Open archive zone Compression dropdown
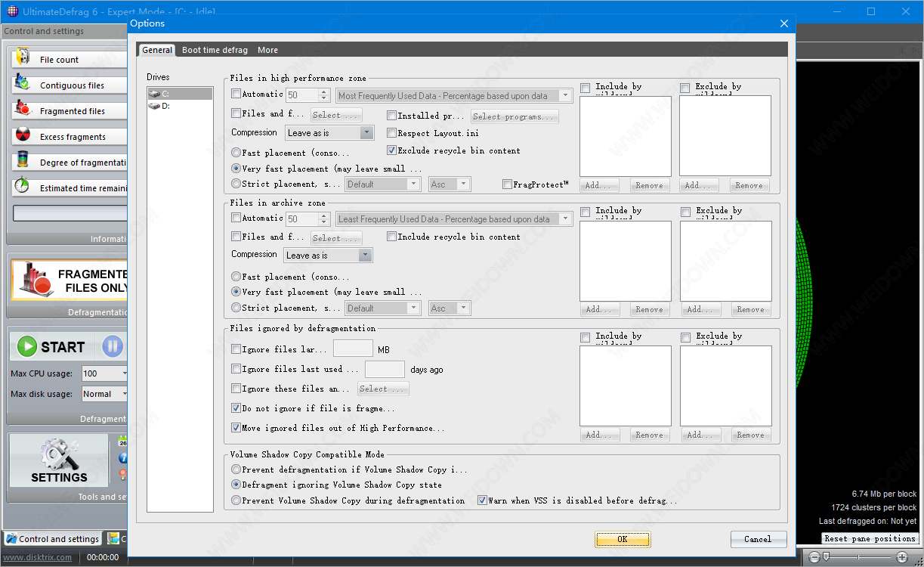The image size is (924, 567). (x=328, y=256)
